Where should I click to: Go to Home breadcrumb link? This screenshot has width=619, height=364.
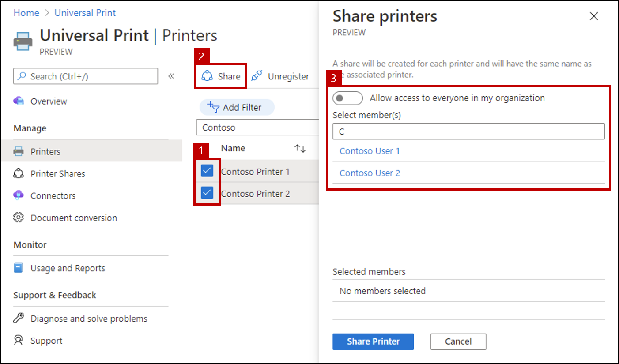[x=26, y=13]
